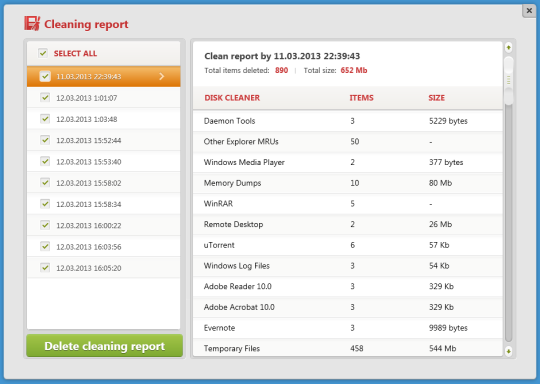This screenshot has height=384, width=540.
Task: Select the Windows Log Files entry
Action: tap(348, 266)
